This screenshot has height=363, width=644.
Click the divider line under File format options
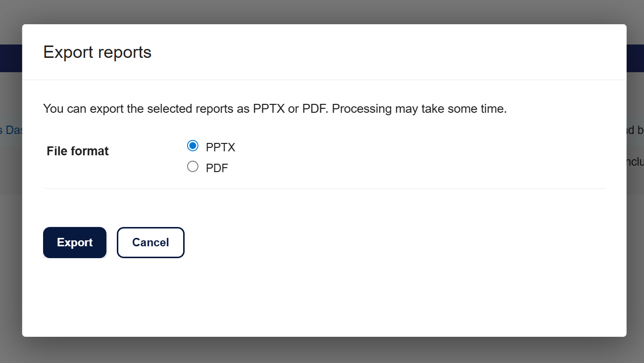tap(324, 188)
